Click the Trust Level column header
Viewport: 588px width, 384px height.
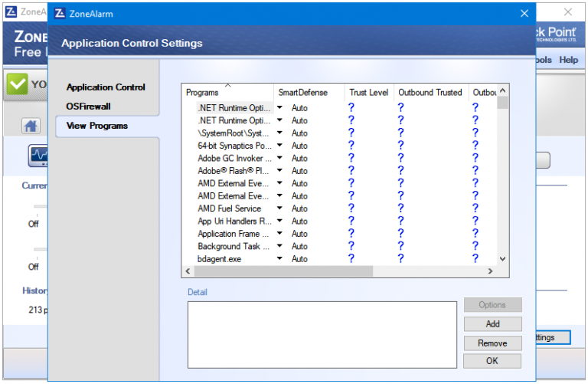(369, 92)
